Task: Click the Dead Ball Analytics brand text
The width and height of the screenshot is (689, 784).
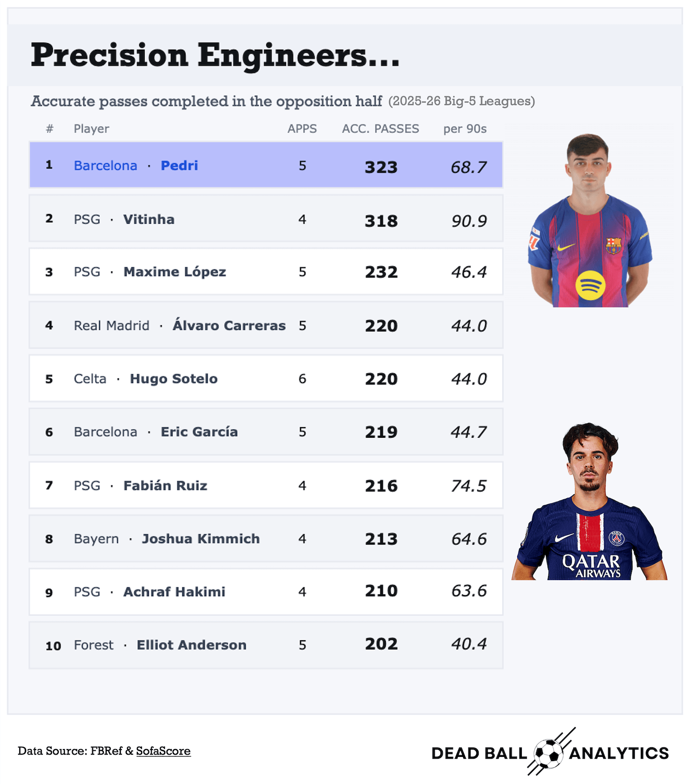Action: click(550, 753)
